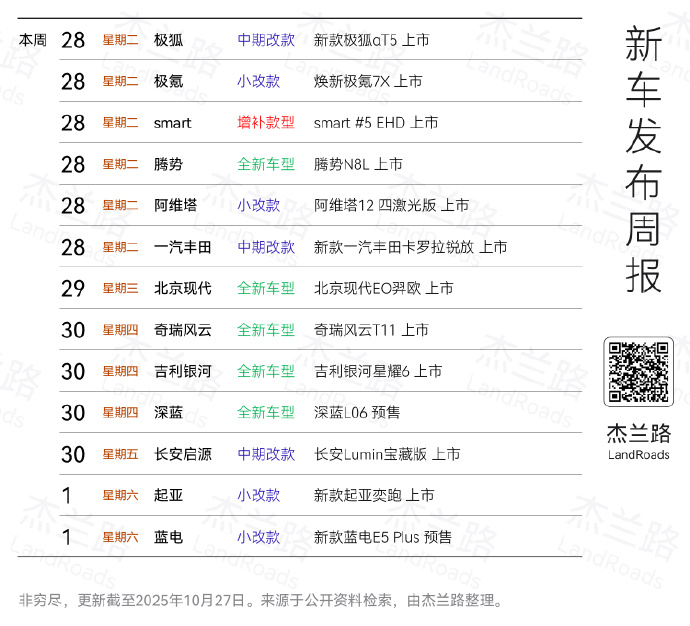This screenshot has height=626, width=690.
Task: Select the 北京现代 brand cell
Action: pyautogui.click(x=183, y=289)
